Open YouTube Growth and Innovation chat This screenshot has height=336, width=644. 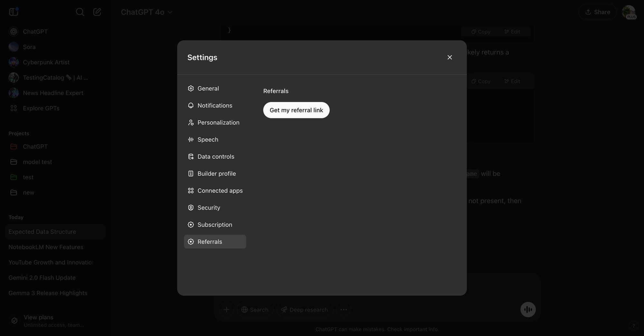click(55, 263)
